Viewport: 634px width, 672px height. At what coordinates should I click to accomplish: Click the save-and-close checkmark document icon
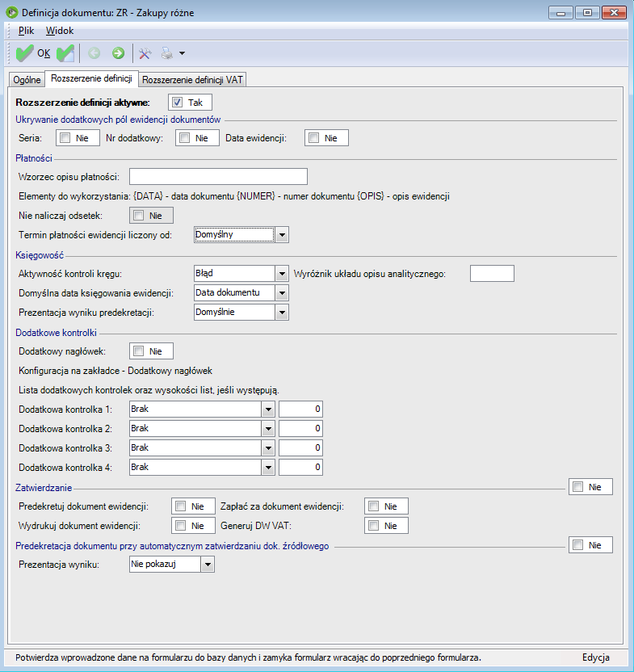[65, 53]
